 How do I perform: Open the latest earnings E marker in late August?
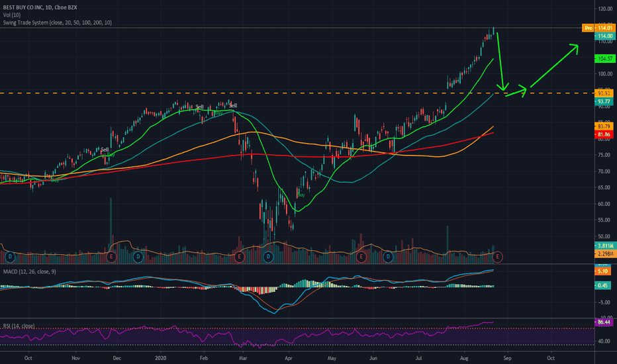(x=498, y=257)
